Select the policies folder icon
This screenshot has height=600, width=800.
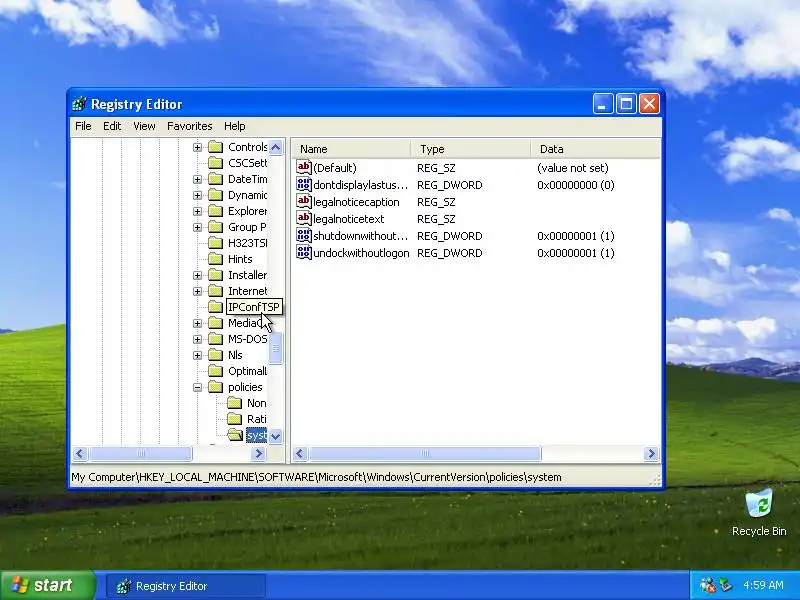[x=216, y=387]
